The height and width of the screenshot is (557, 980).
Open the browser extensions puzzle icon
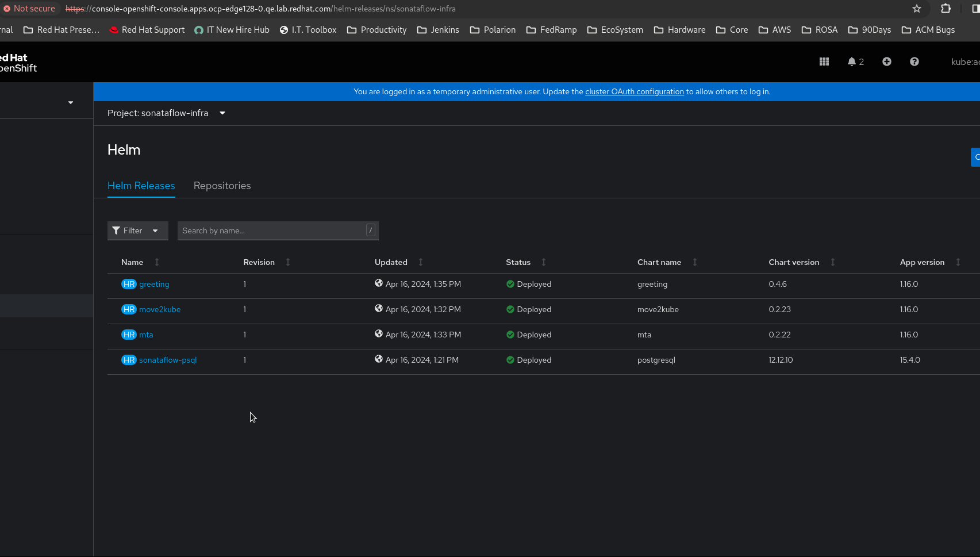pyautogui.click(x=946, y=9)
